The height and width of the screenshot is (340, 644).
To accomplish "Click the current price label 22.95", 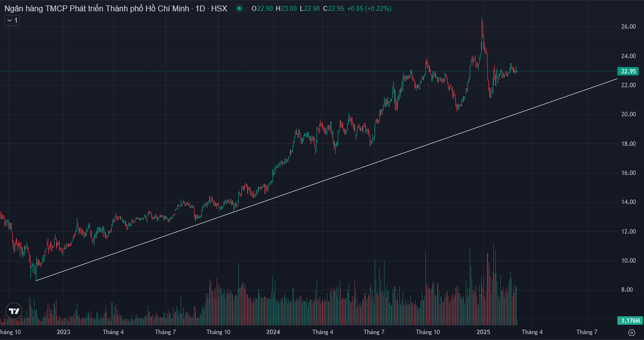I will coord(629,71).
